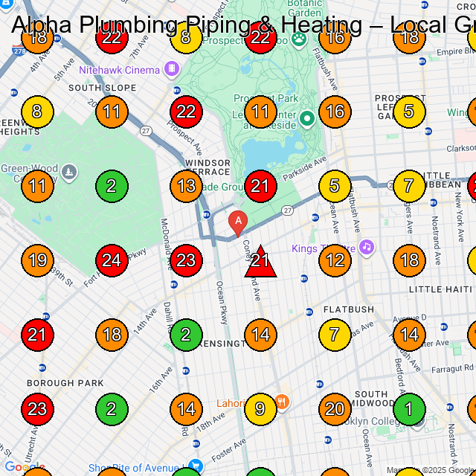Click the red 23 marker below Borough Park
This screenshot has width=476, height=476.
pos(37,409)
